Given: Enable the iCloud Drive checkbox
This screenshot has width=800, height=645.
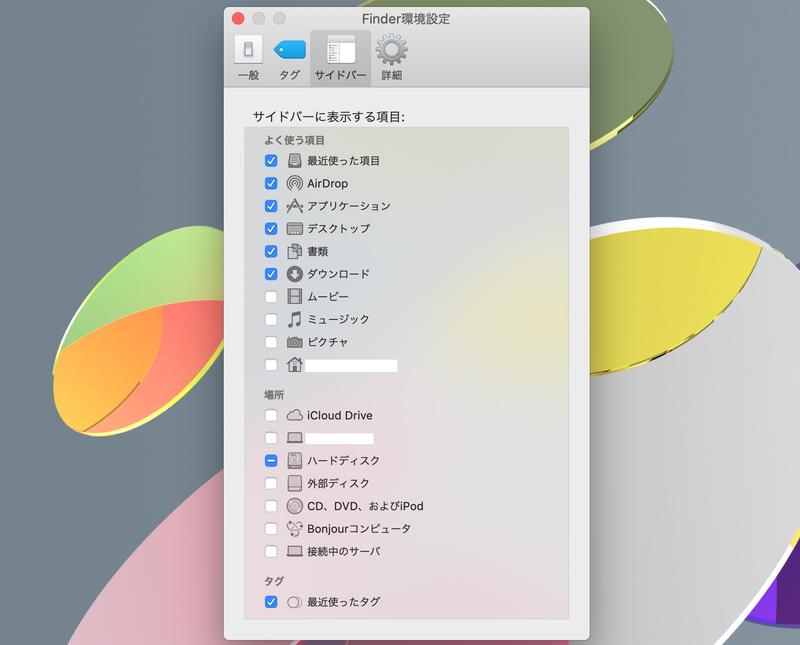Looking at the screenshot, I should coord(271,415).
